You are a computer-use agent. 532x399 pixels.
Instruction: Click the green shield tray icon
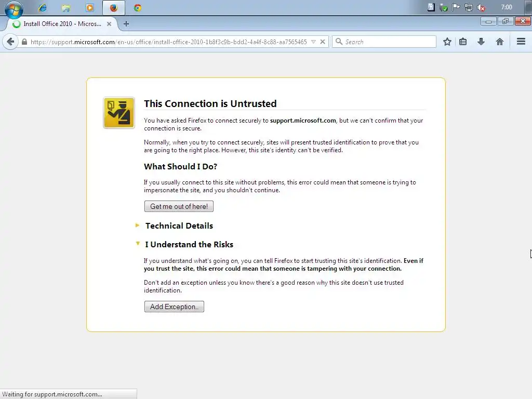point(444,7)
